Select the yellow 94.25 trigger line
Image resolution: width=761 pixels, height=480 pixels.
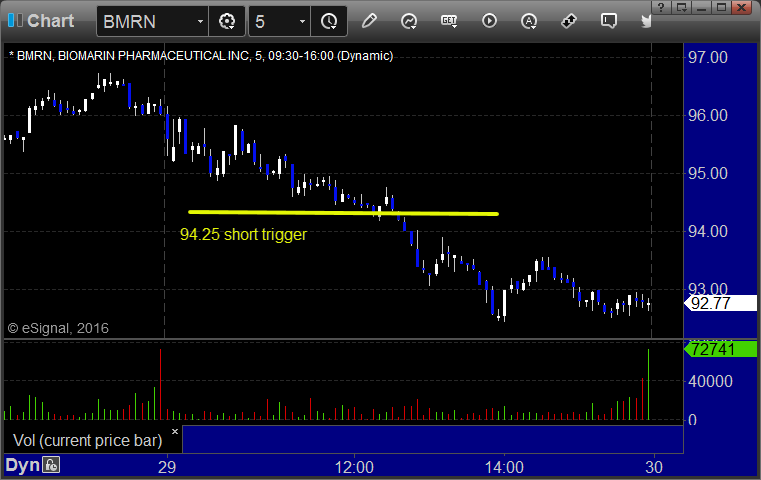coord(343,213)
